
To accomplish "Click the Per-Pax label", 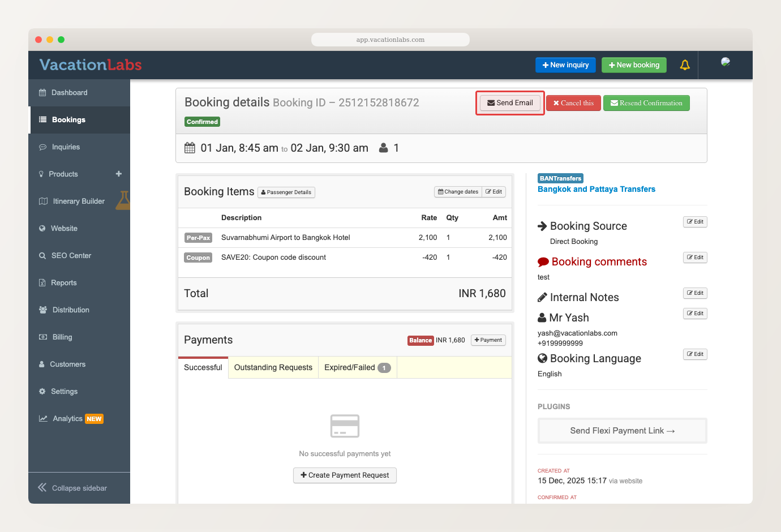I will tap(199, 238).
